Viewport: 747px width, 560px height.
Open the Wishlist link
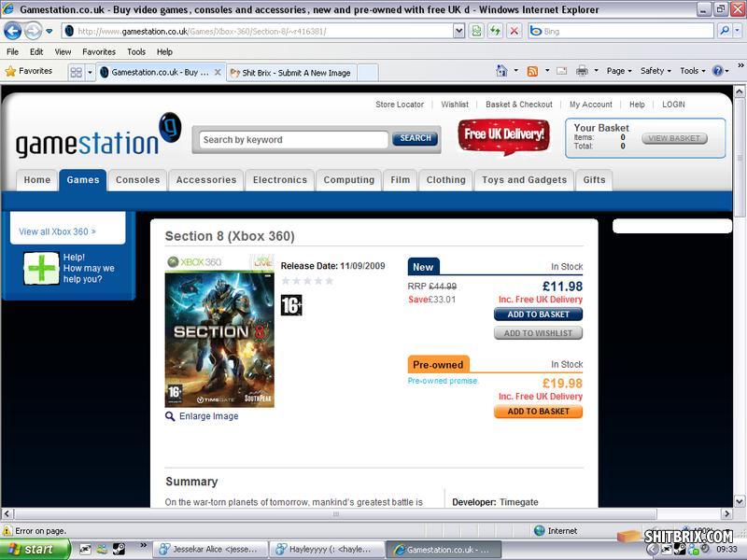coord(455,105)
